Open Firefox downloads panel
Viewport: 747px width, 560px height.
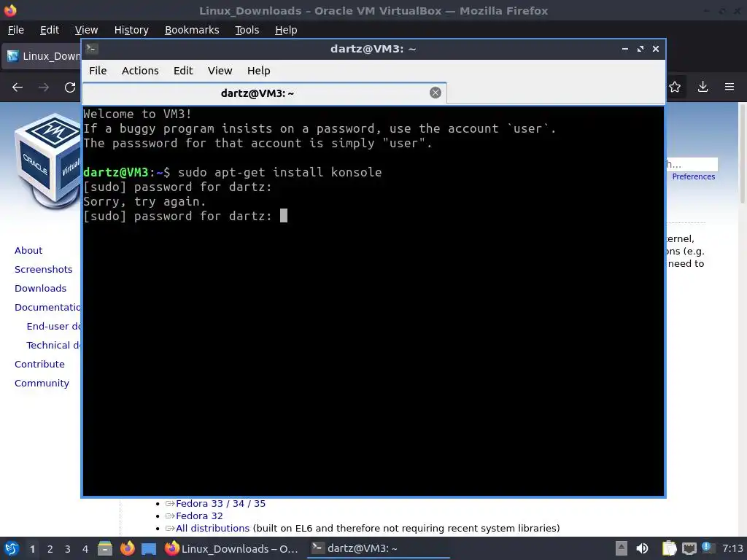click(703, 87)
